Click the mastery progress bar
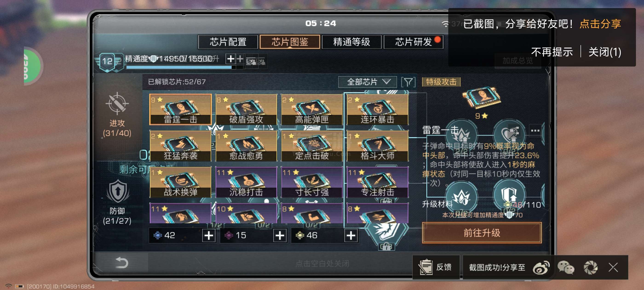 click(181, 67)
